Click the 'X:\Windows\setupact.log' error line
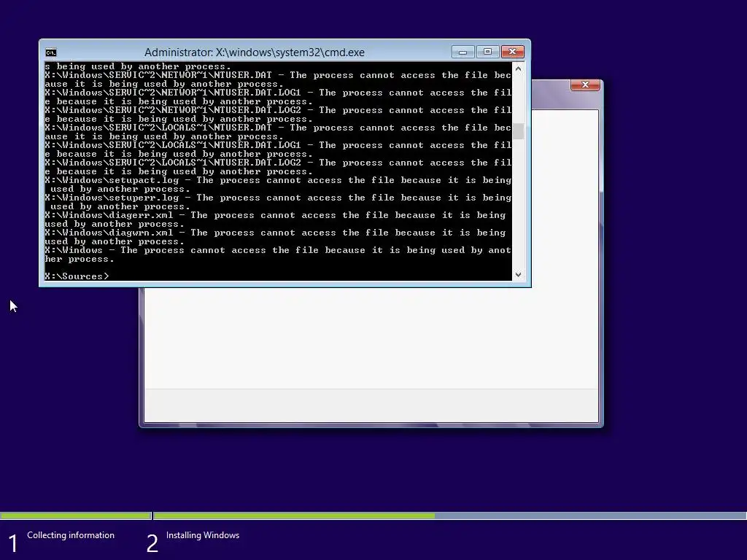The width and height of the screenshot is (747, 560). [278, 181]
